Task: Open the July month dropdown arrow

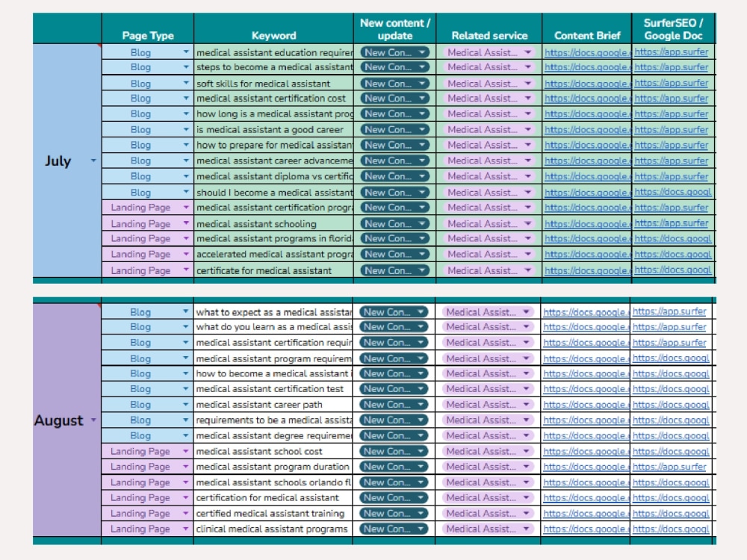Action: tap(93, 161)
